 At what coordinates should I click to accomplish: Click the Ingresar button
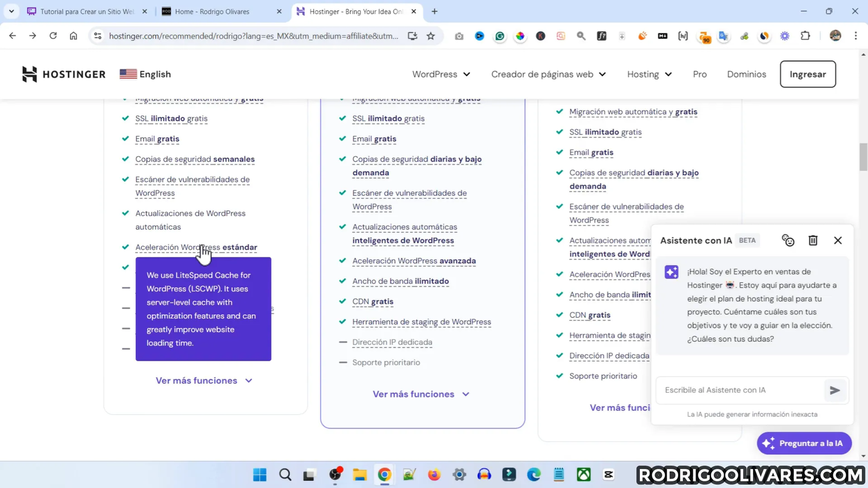point(807,74)
